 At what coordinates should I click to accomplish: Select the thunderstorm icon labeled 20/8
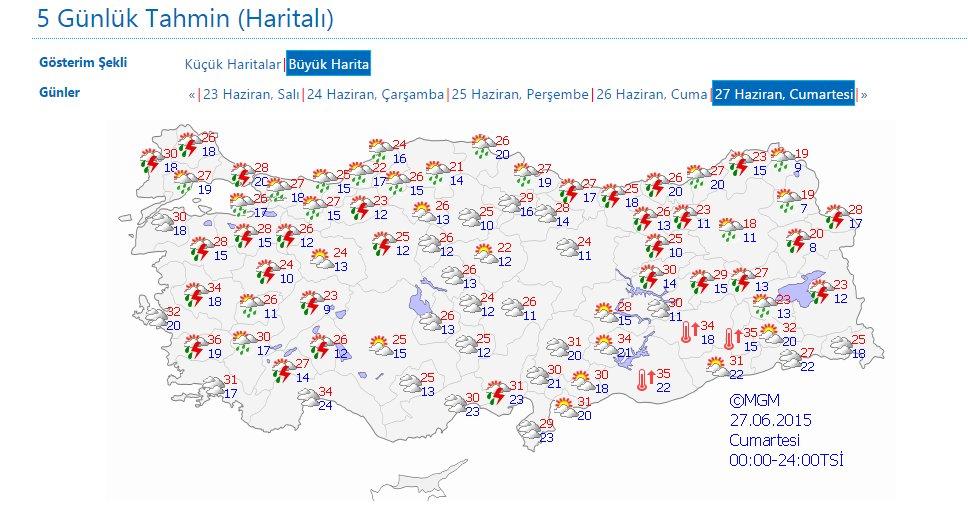click(x=796, y=240)
